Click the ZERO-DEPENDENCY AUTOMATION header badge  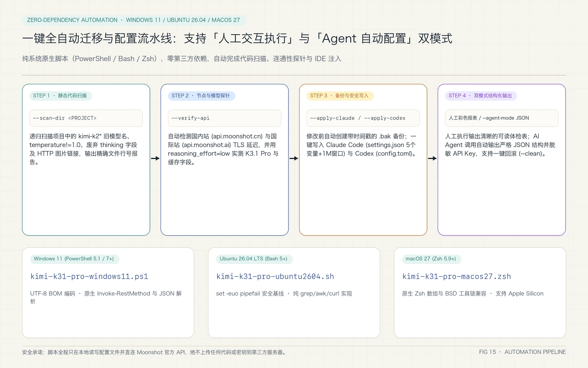(x=134, y=20)
